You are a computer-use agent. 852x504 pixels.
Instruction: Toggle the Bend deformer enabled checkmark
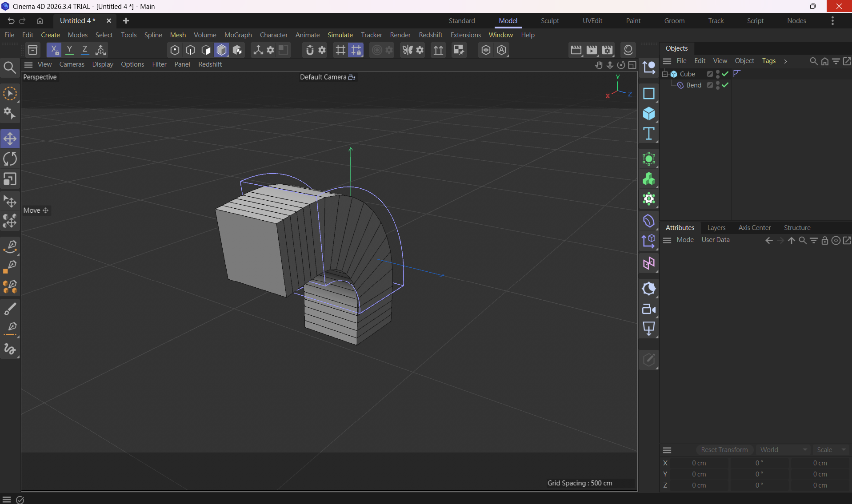pos(725,85)
